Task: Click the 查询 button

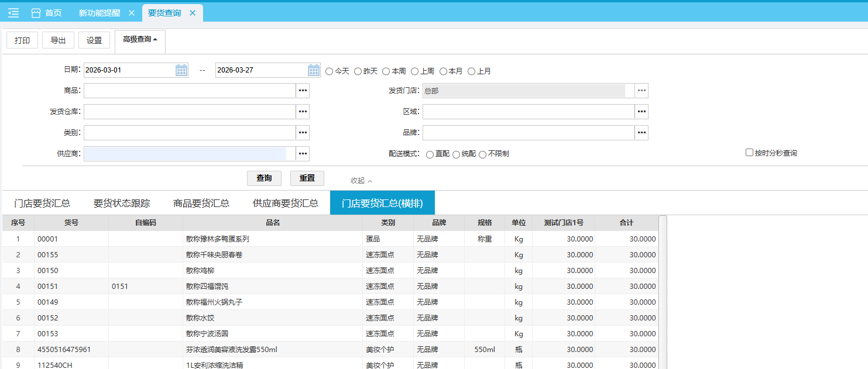Action: [x=264, y=178]
